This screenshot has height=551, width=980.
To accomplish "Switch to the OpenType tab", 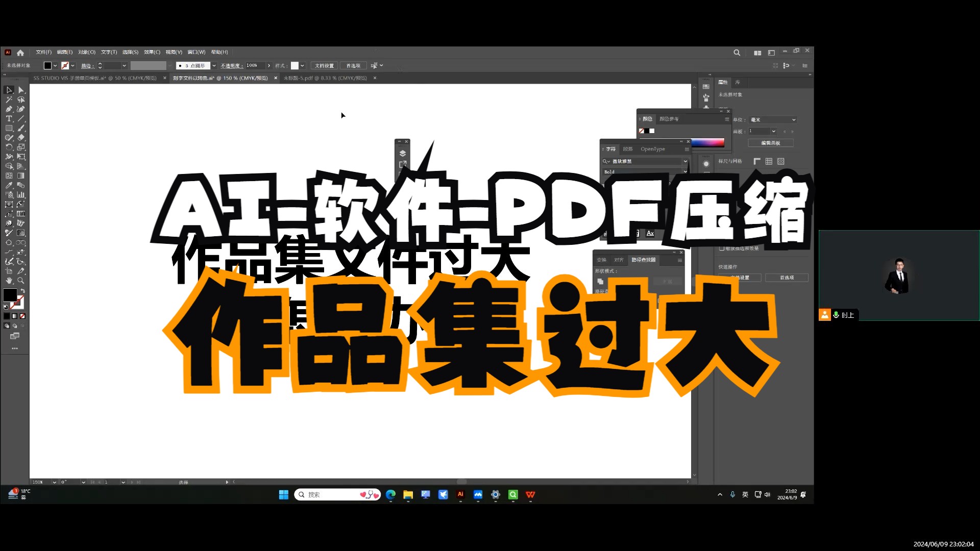I will 652,148.
